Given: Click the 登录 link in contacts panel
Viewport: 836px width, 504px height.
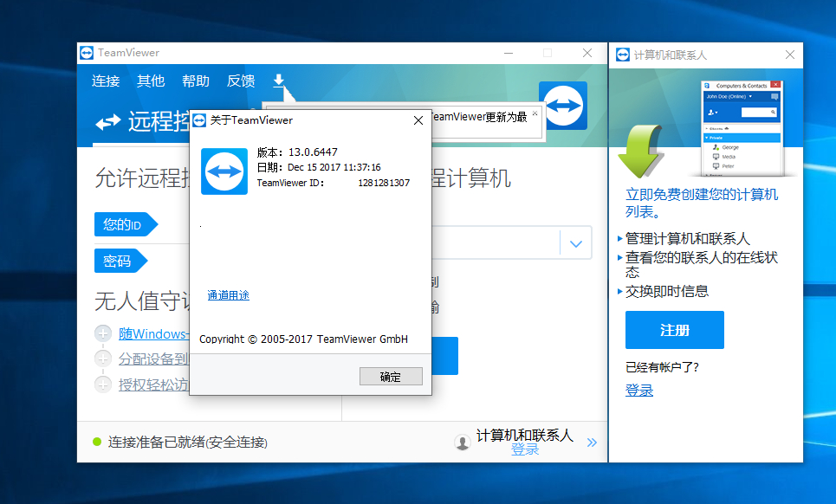Looking at the screenshot, I should 639,391.
